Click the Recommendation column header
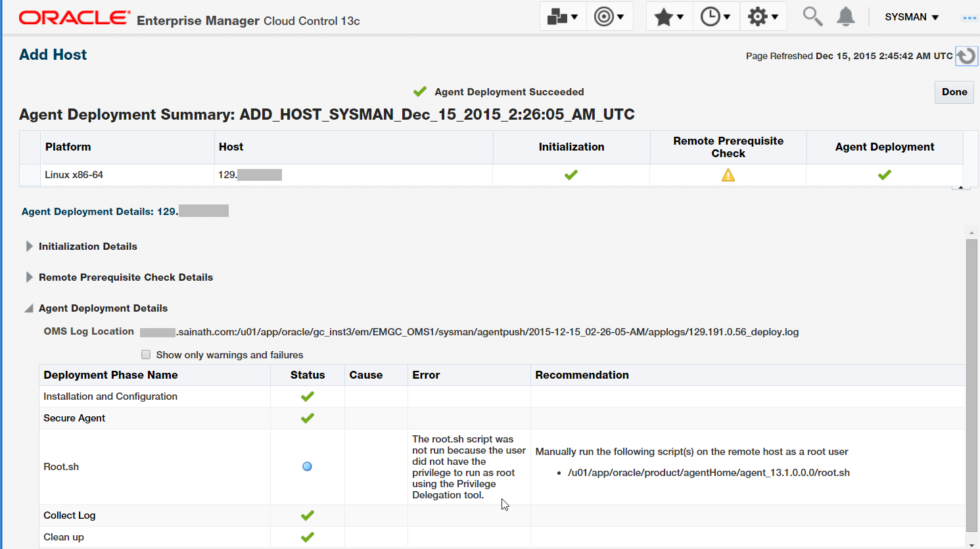This screenshot has height=549, width=980. (747, 375)
